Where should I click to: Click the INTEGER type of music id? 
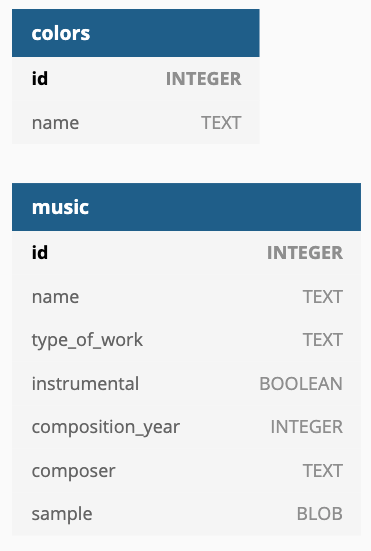click(305, 252)
